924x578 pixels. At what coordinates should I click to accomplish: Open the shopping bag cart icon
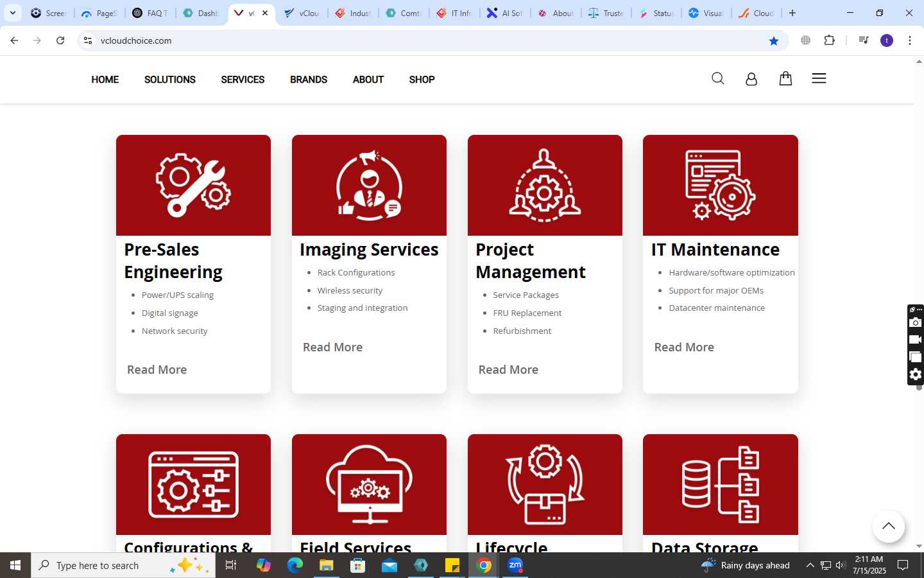785,78
